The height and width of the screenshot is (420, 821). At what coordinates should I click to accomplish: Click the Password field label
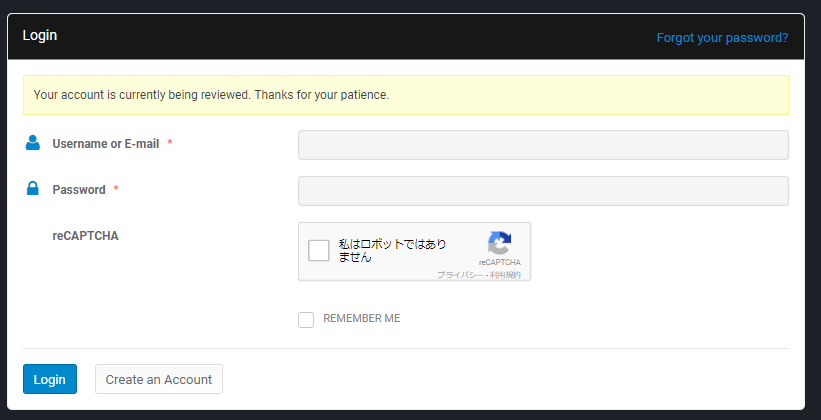point(79,190)
